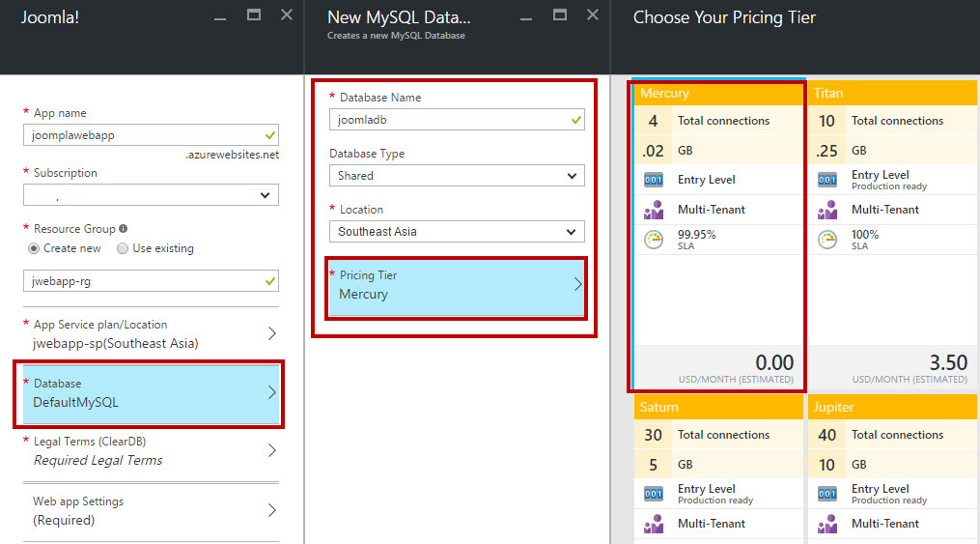Select the Mercury pricing tier header
The image size is (980, 544).
pyautogui.click(x=718, y=93)
